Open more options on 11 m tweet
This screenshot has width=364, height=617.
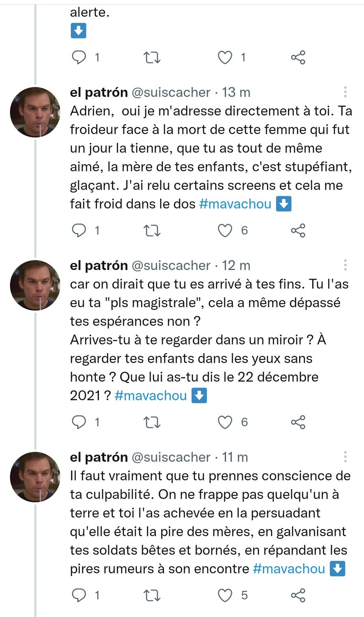click(345, 457)
